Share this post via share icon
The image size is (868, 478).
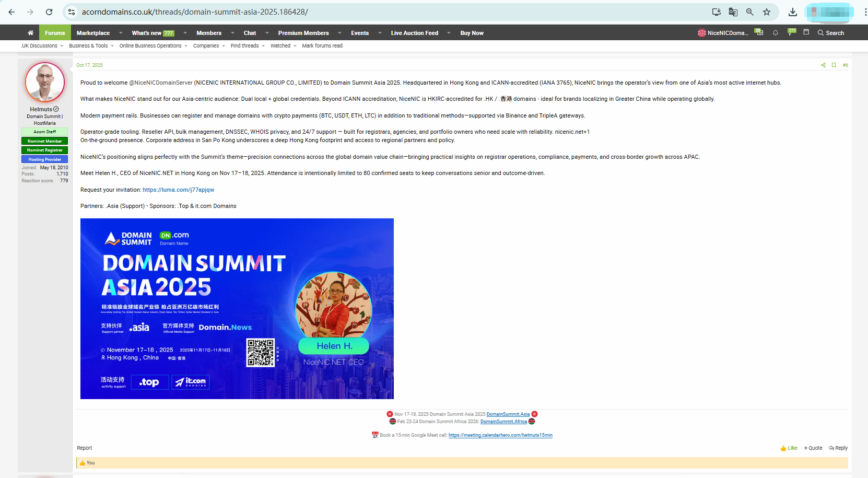(823, 65)
